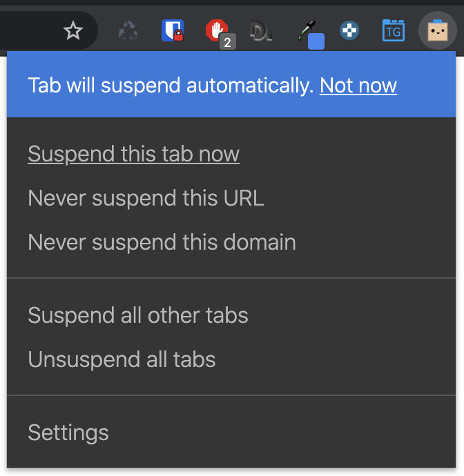Open the blue TG extension icon
The height and width of the screenshot is (476, 464).
393,31
